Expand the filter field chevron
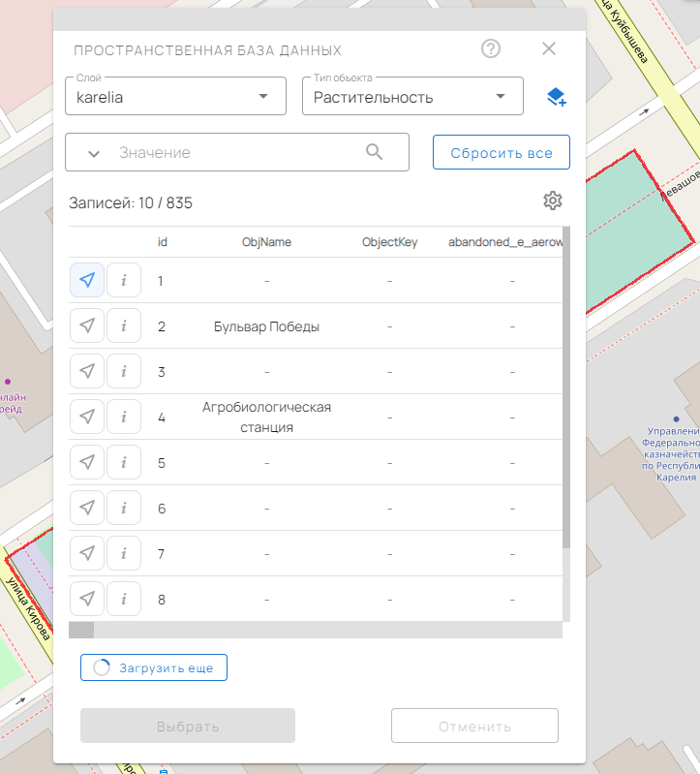 (x=94, y=153)
